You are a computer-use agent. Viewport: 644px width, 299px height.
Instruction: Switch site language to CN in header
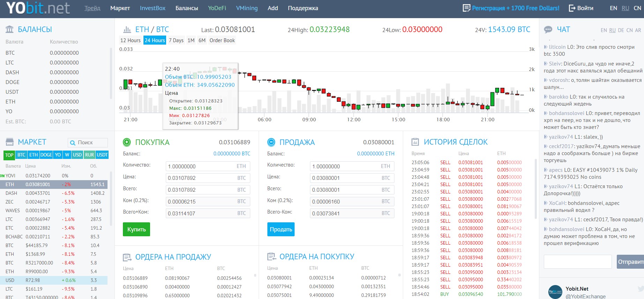(637, 8)
